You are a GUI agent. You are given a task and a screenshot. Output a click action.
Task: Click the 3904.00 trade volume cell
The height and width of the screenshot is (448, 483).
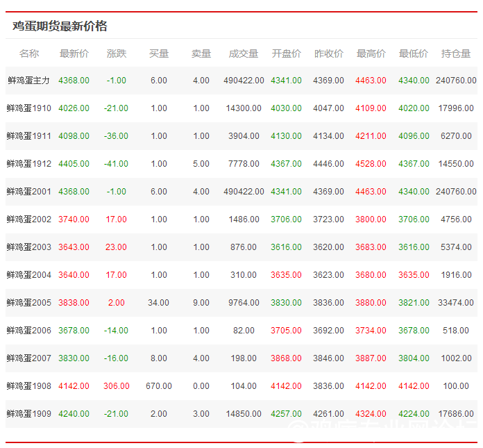tap(244, 136)
